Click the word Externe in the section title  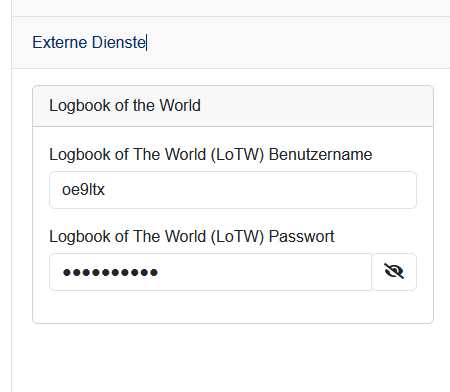[x=60, y=43]
